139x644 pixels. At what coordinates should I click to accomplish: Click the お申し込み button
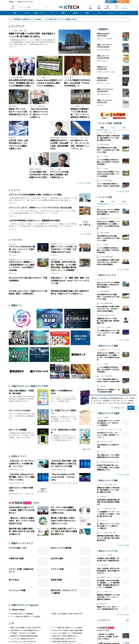tap(123, 2)
